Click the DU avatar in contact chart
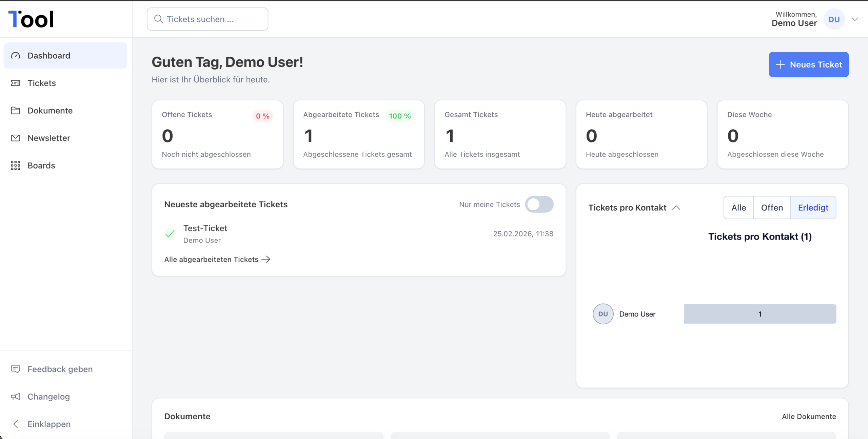The image size is (868, 439). [603, 314]
